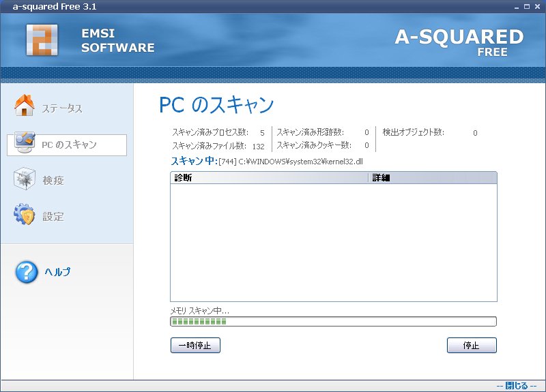Open the 設定 settings section
Screen dimensions: 546x392
click(x=53, y=217)
